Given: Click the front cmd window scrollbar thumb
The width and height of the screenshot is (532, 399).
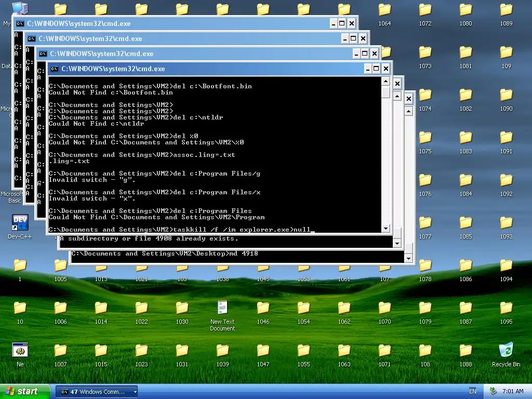Looking at the screenshot, I should pyautogui.click(x=385, y=92).
